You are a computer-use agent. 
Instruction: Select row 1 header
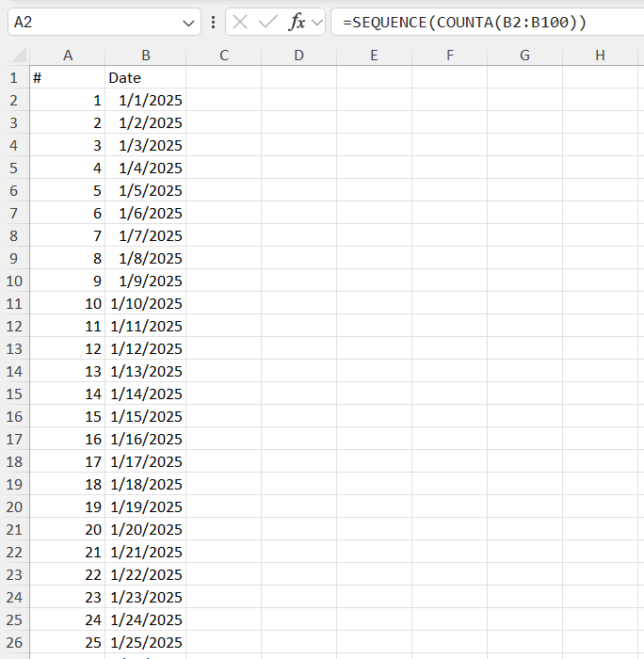click(14, 77)
